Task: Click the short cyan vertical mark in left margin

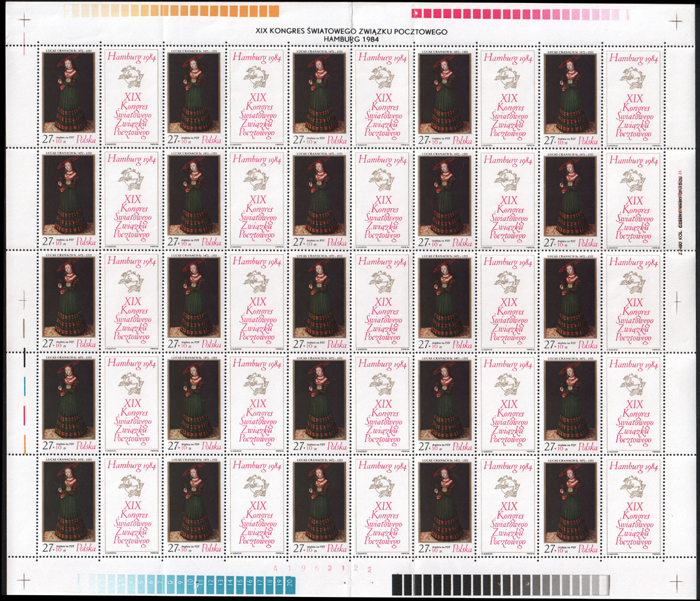Action: [24, 386]
